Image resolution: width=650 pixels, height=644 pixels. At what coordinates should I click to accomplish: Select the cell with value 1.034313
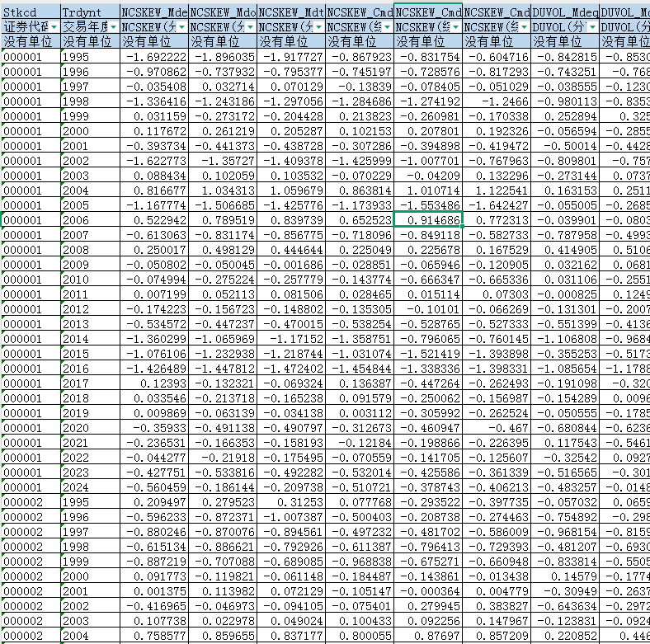[223, 190]
